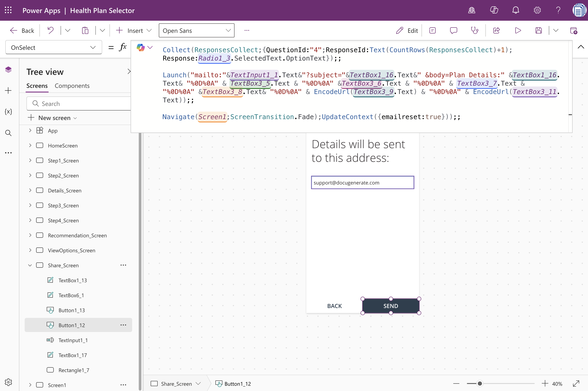Select the Insert plus icon in left rail

[8, 90]
